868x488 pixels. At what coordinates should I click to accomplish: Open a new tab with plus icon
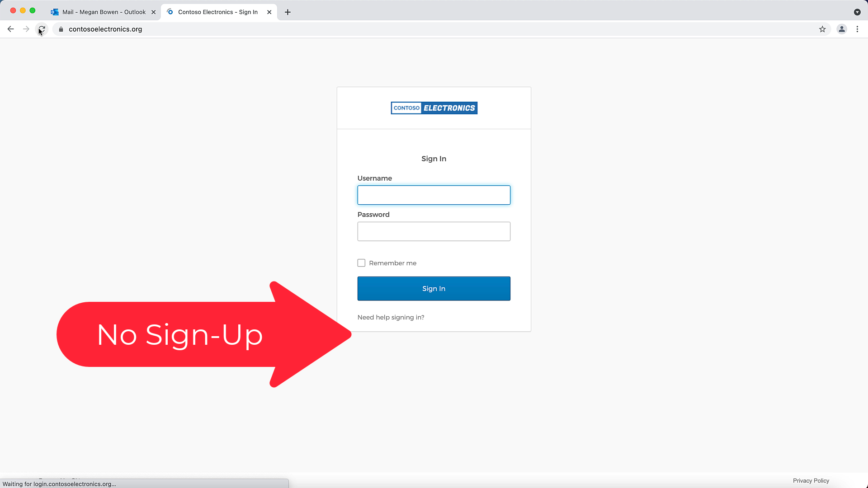click(288, 12)
